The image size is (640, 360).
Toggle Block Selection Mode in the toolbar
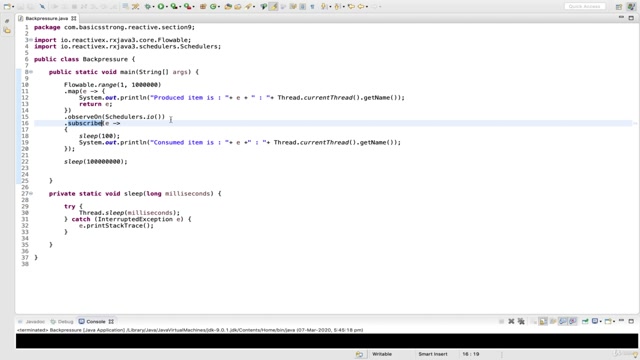[x=302, y=7]
